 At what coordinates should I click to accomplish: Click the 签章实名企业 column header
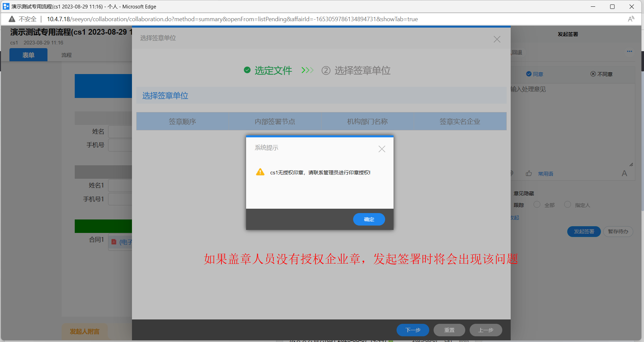tap(460, 122)
